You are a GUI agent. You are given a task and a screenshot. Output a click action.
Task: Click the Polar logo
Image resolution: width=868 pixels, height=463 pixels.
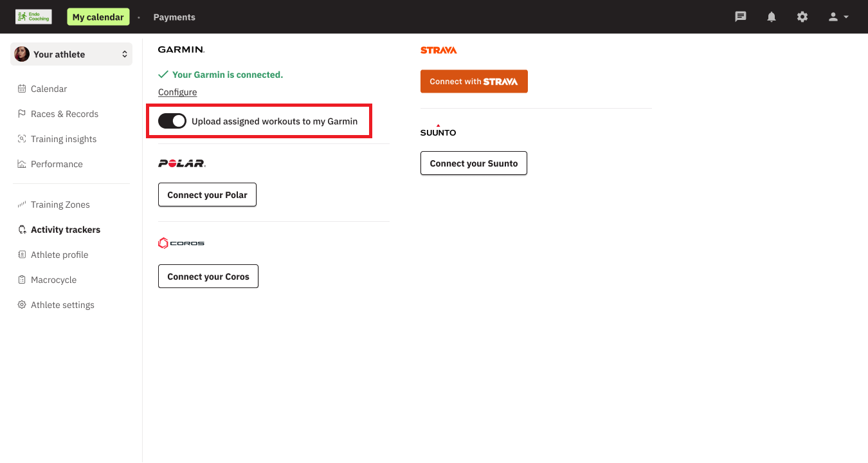point(182,163)
